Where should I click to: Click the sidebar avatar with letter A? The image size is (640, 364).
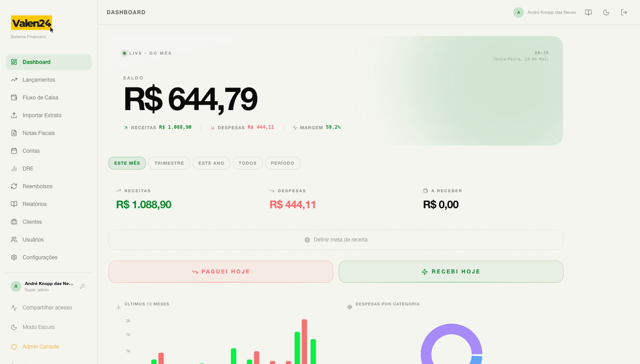click(16, 286)
